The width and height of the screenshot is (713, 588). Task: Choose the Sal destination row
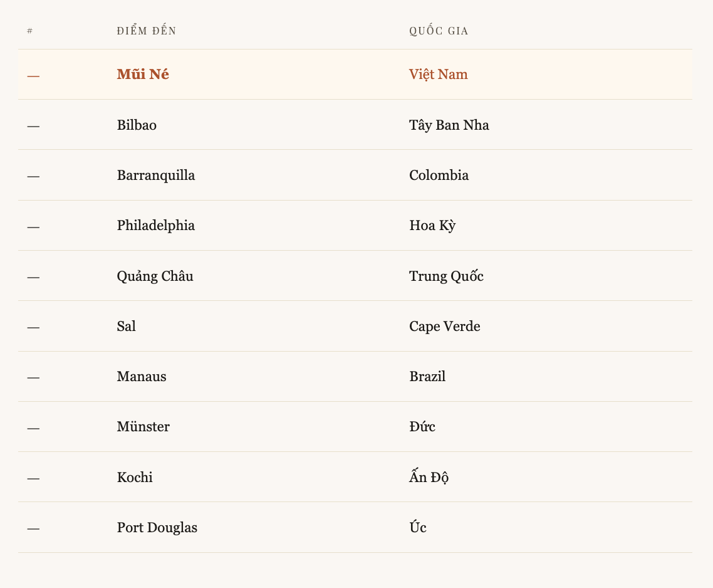pyautogui.click(x=126, y=327)
